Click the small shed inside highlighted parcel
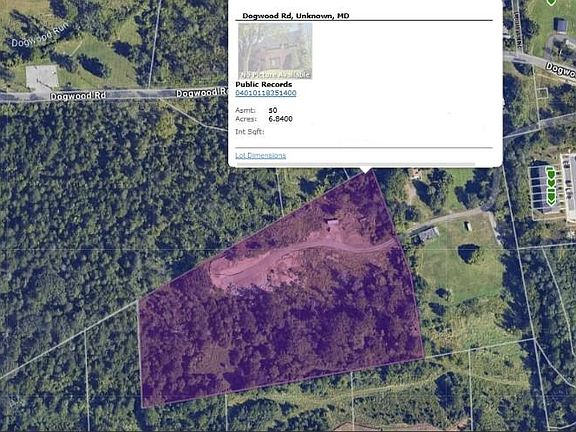576x432 pixels. pos(333,222)
